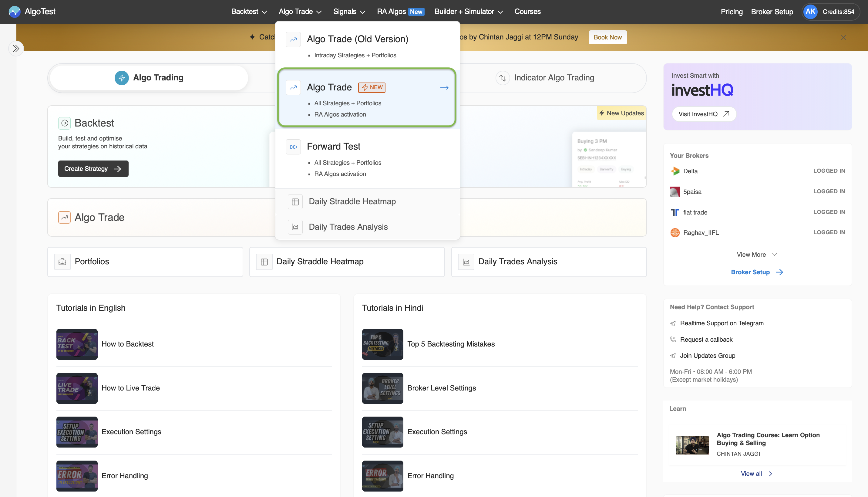The height and width of the screenshot is (497, 868).
Task: Click the Daily Trades Analysis card chart icon
Action: point(466,262)
